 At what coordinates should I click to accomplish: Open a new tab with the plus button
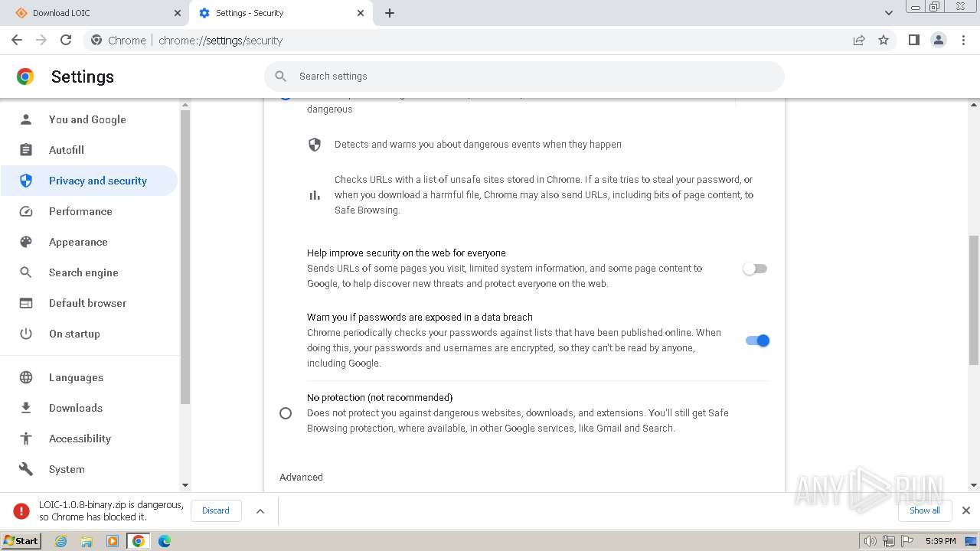click(390, 13)
